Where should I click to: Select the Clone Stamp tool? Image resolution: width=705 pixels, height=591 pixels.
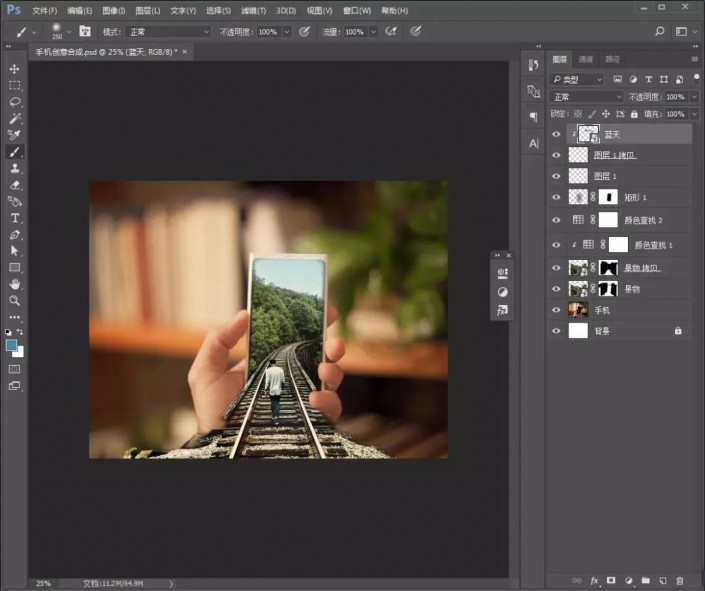pyautogui.click(x=14, y=168)
